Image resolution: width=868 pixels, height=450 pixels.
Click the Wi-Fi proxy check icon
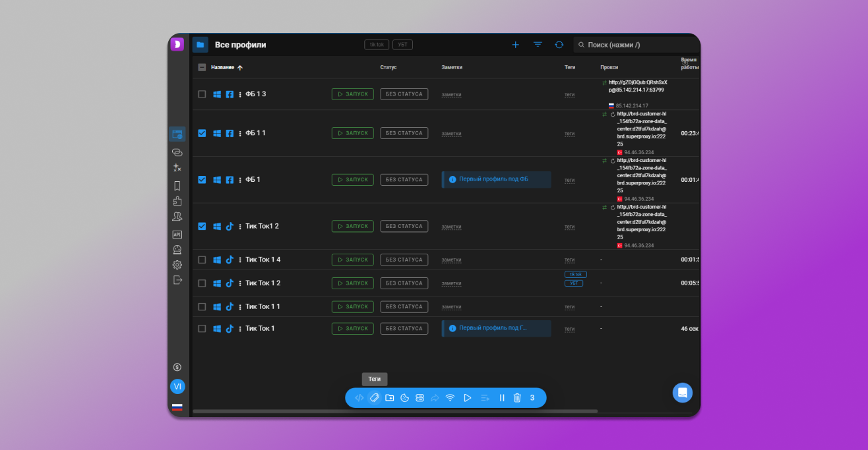(x=450, y=398)
